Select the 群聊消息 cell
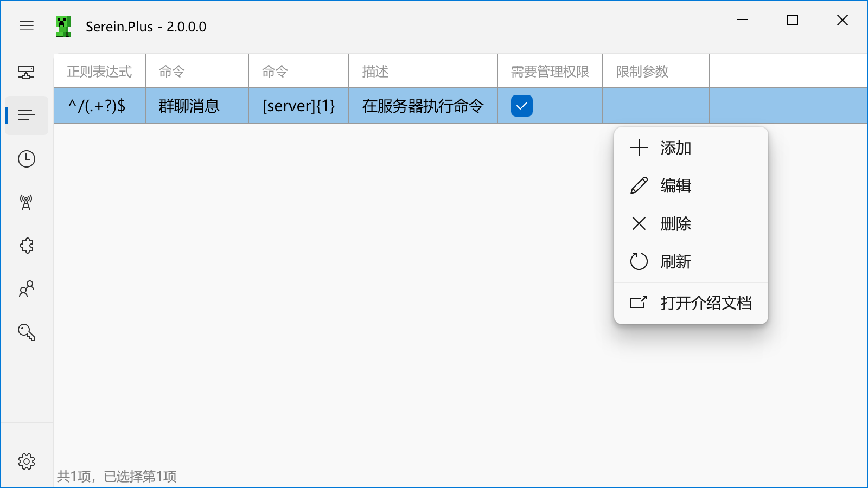 pos(197,106)
